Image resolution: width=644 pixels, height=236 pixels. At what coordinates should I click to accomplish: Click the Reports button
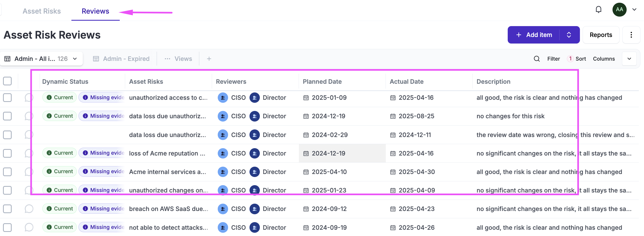pyautogui.click(x=601, y=35)
